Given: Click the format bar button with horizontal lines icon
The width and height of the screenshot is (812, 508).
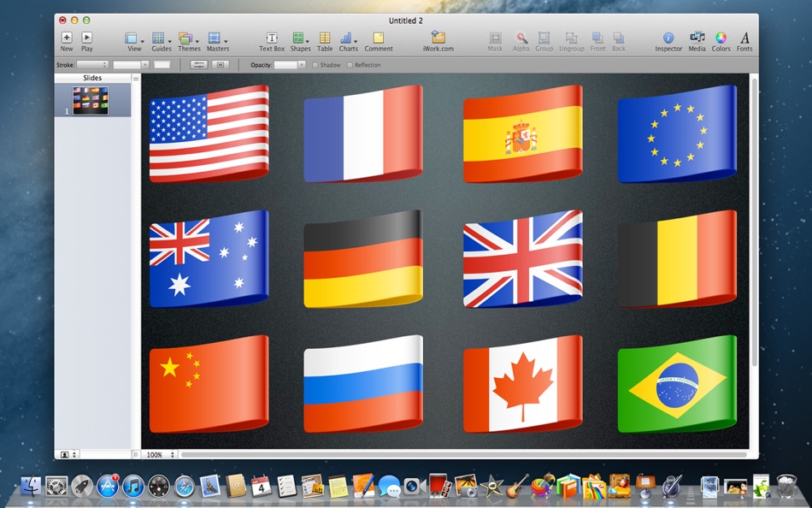Looking at the screenshot, I should pos(198,65).
